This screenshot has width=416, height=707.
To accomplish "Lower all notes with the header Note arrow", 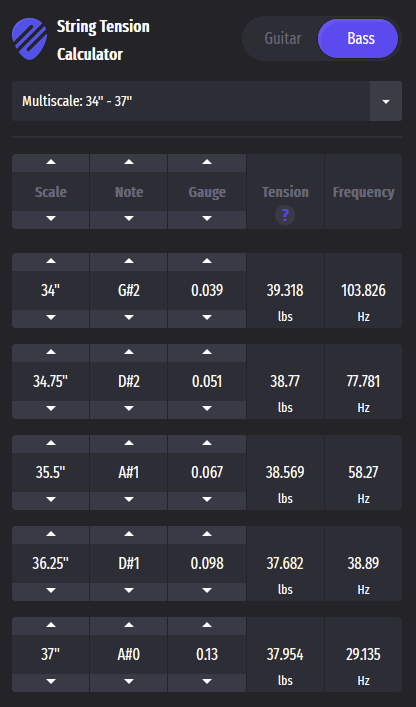I will pyautogui.click(x=129, y=219).
